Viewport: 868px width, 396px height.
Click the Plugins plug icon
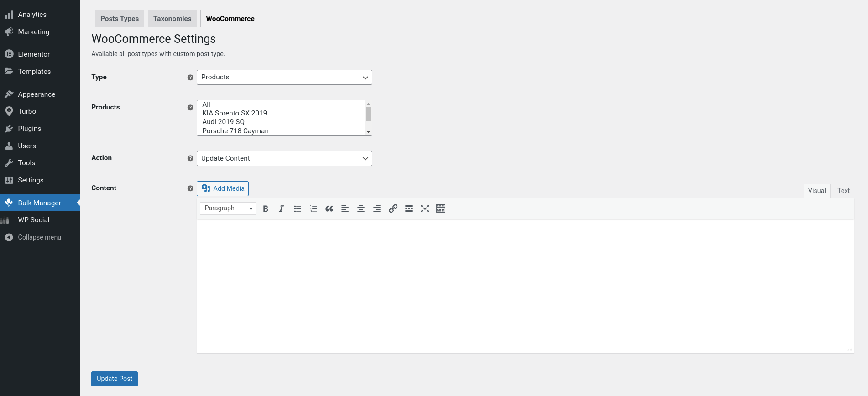(9, 129)
